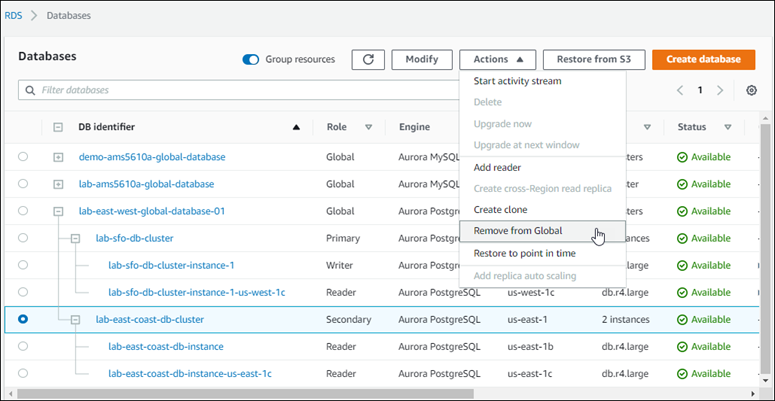The height and width of the screenshot is (401, 775).
Task: Expand the lab-ams5610a-global-database tree row
Action: (x=58, y=184)
